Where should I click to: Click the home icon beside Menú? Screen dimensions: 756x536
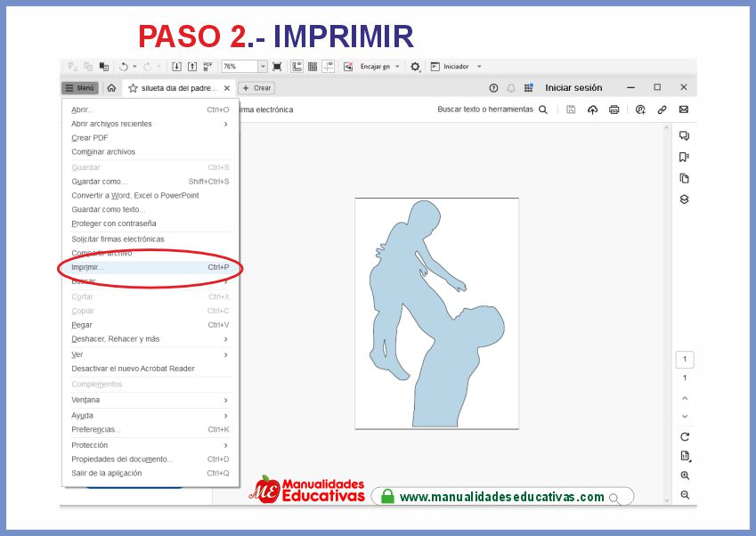click(111, 88)
